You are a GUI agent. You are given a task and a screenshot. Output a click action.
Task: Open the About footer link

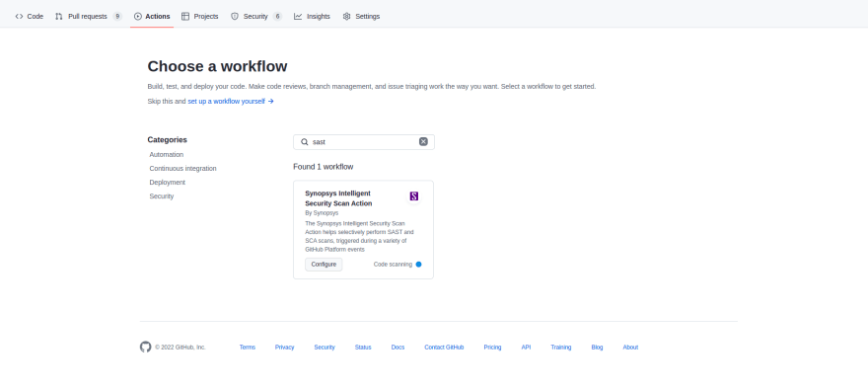coord(630,348)
